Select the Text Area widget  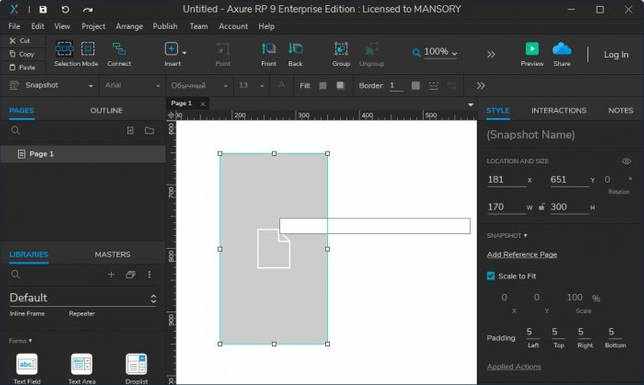pyautogui.click(x=82, y=369)
